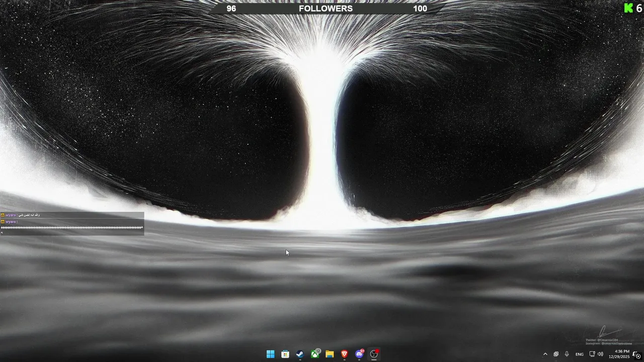Open the Xbox app taskbar icon
Viewport: 644px width, 362px height.
tap(315, 354)
